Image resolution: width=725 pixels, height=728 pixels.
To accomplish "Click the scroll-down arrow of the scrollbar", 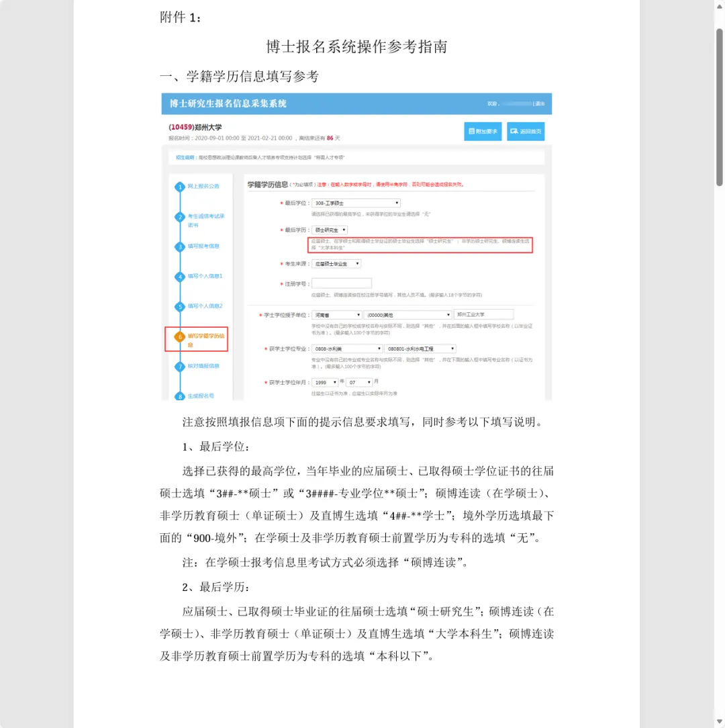I will click(x=719, y=721).
